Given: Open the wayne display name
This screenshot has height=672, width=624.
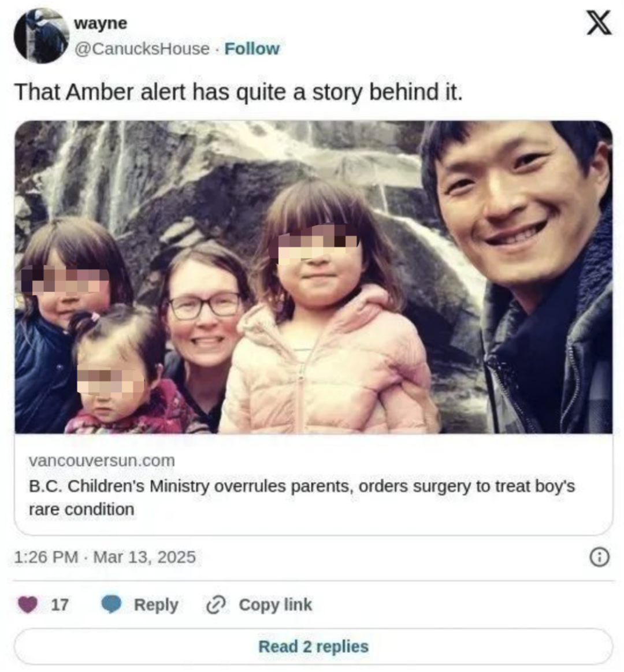Looking at the screenshot, I should (101, 23).
